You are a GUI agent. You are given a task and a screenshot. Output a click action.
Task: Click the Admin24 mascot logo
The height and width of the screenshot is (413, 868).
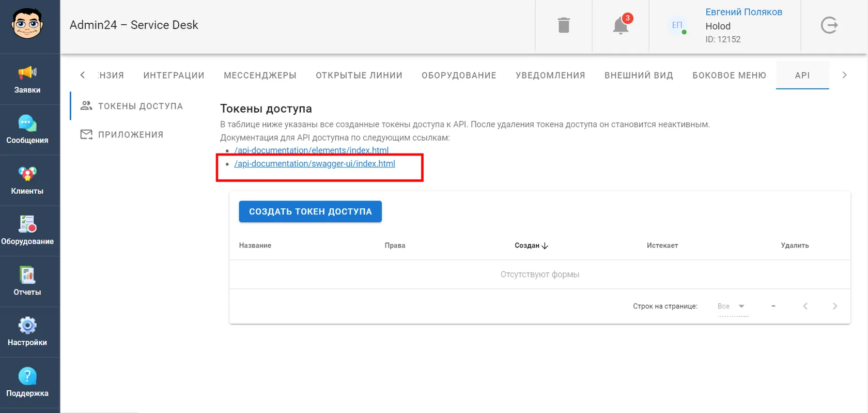pos(27,24)
